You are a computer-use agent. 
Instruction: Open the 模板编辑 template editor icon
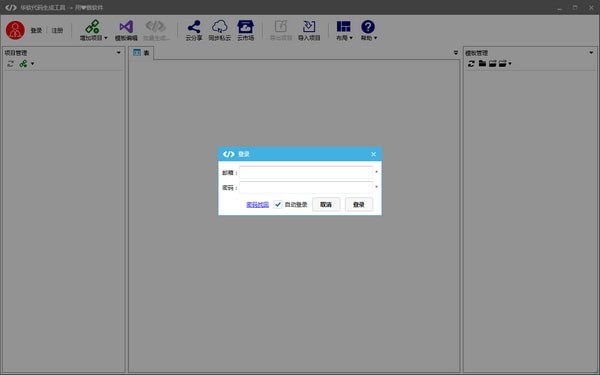click(126, 26)
